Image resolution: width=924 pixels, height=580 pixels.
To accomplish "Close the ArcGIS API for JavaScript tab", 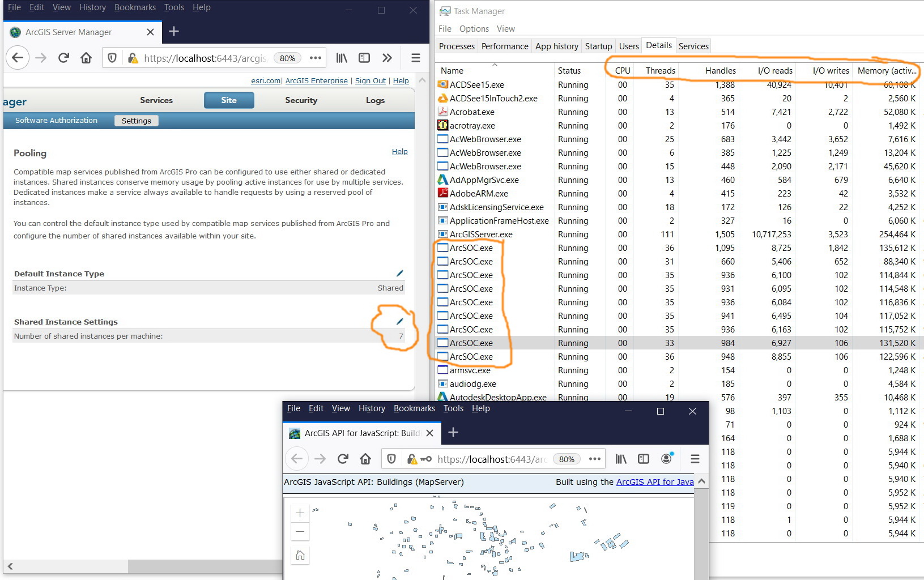I will coord(429,433).
